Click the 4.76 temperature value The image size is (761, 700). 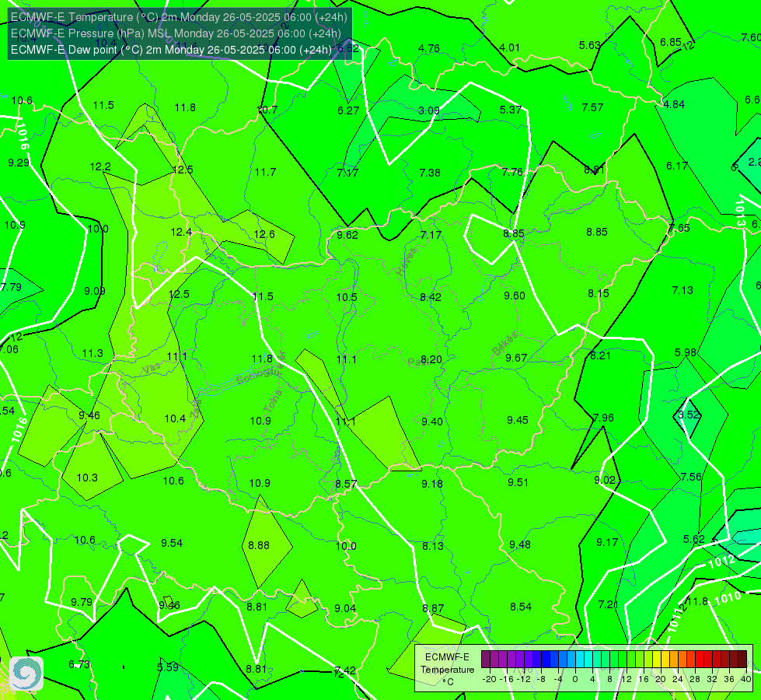click(x=429, y=48)
